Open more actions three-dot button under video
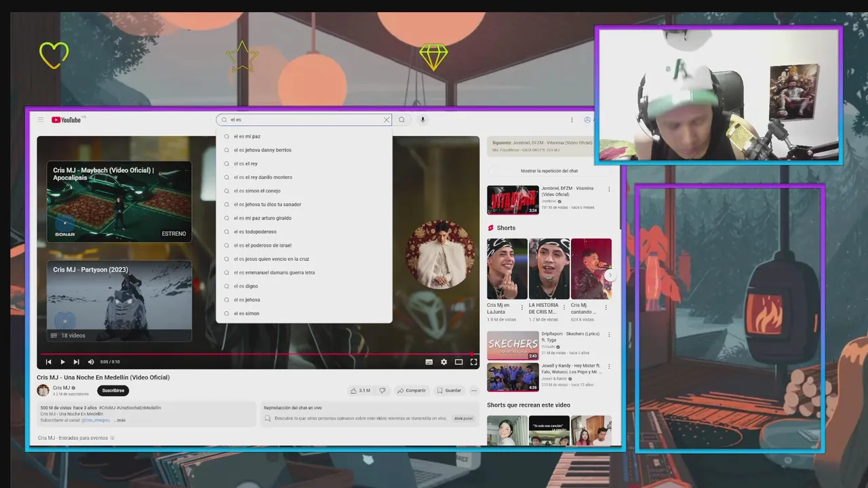 point(473,390)
